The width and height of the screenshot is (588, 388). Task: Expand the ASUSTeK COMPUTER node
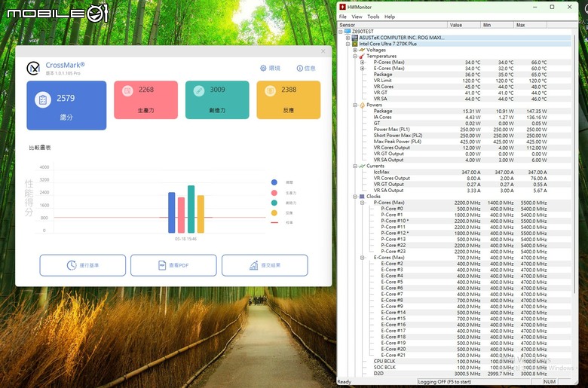[348, 38]
